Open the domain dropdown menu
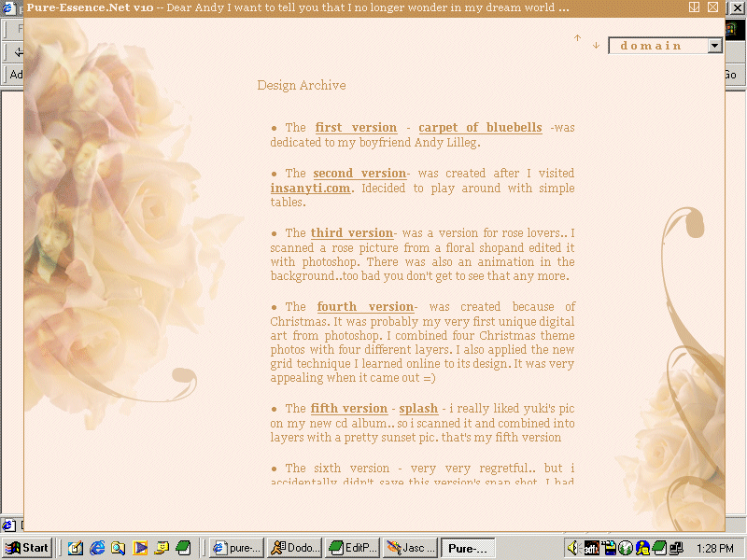Screen dimensions: 747x560 point(714,46)
